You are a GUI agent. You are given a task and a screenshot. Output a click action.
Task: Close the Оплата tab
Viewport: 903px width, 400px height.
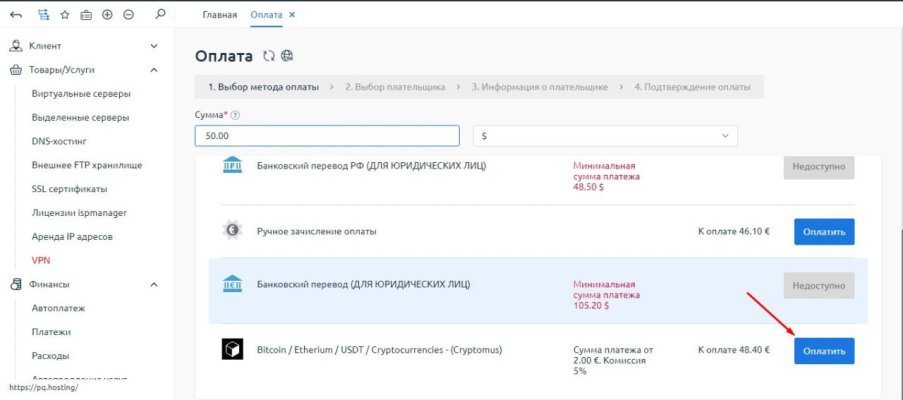292,15
